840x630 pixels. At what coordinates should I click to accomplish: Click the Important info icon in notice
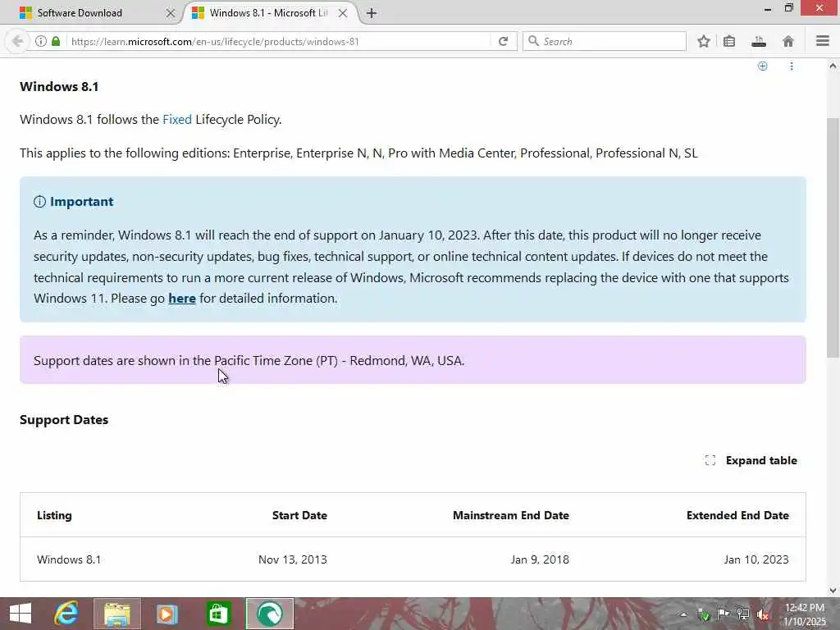(39, 202)
